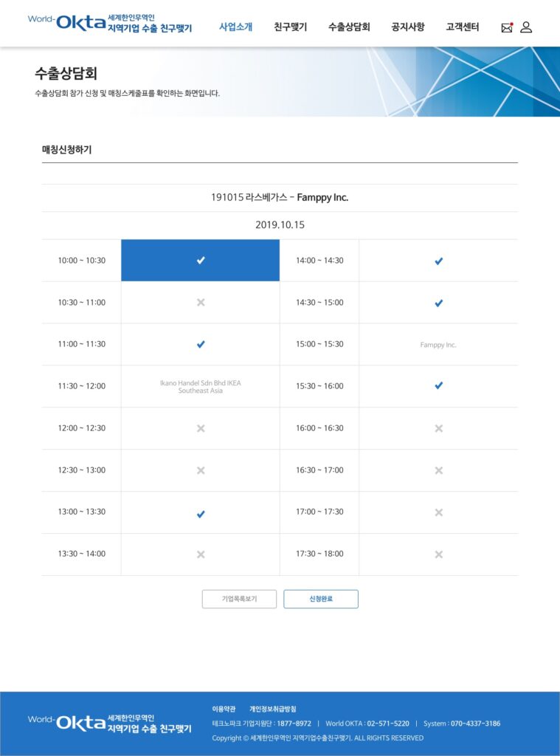This screenshot has height=756, width=560.
Task: Click the 신청완료 button
Action: 321,599
